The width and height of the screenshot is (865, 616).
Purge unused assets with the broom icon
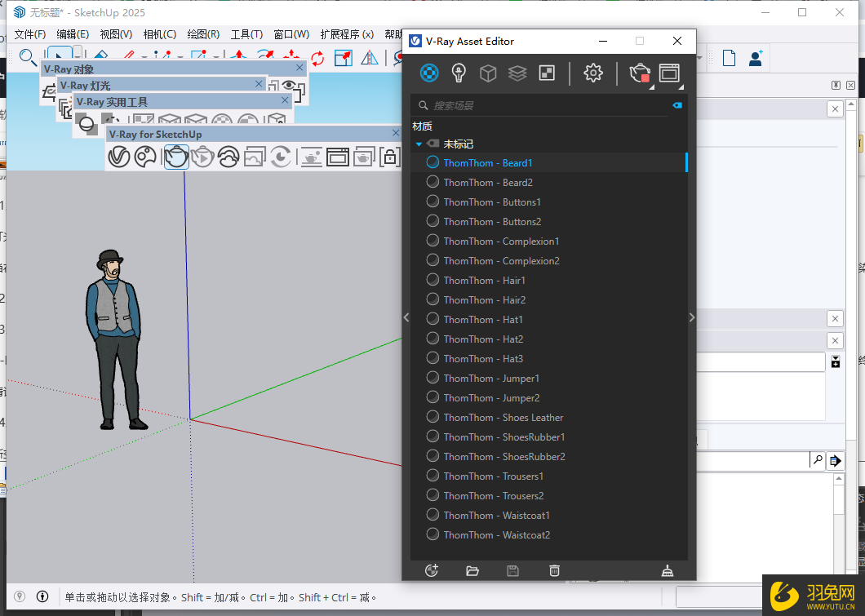[668, 571]
